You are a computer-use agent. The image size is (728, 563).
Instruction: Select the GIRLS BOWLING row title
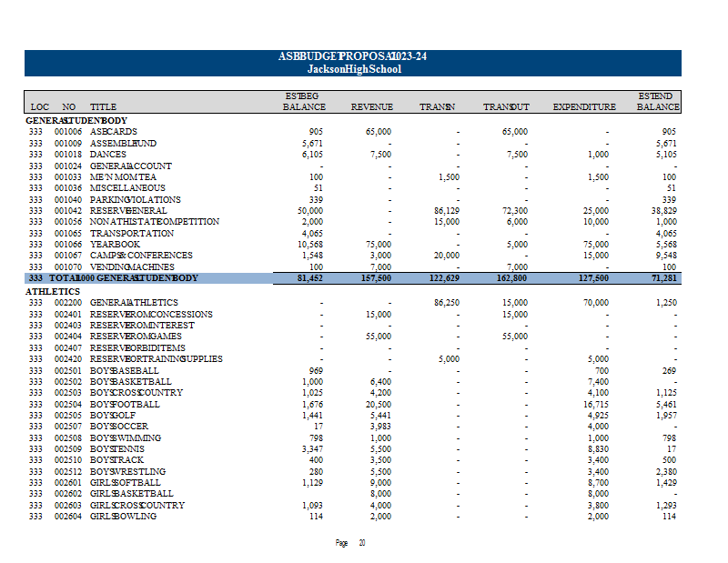click(123, 517)
